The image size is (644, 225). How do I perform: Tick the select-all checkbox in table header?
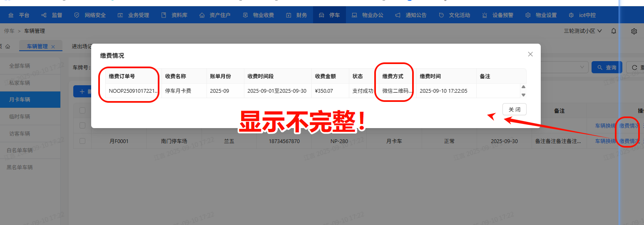82,110
